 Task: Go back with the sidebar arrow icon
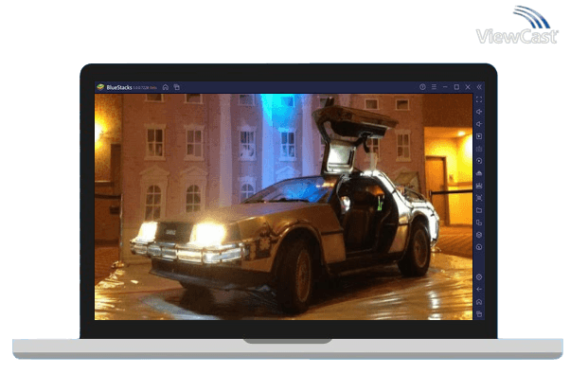point(479,290)
